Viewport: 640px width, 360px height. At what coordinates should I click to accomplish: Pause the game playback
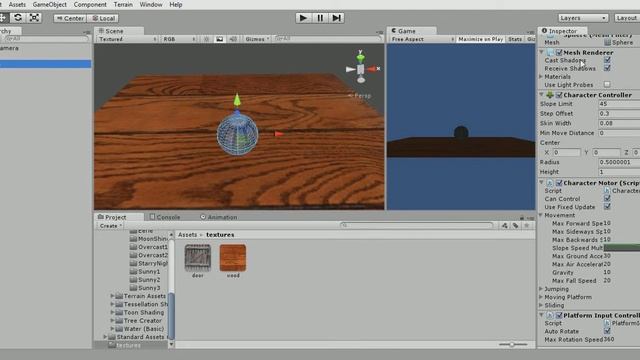(320, 18)
